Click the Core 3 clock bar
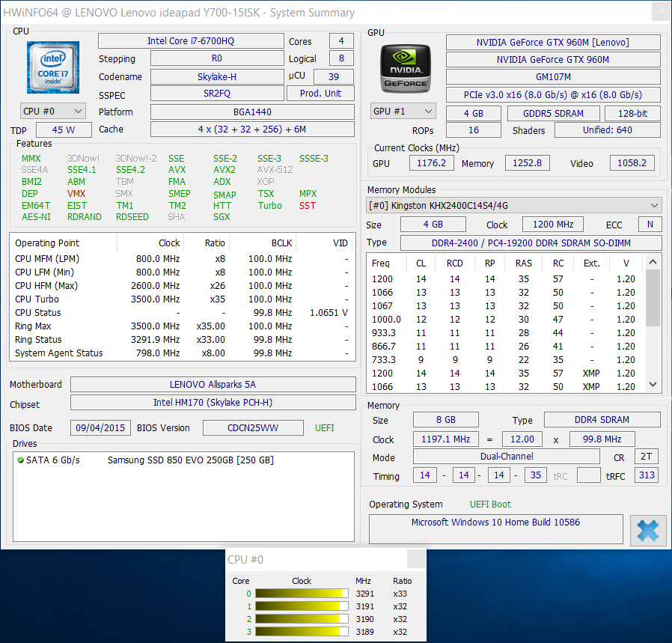The height and width of the screenshot is (643, 672). click(x=302, y=632)
